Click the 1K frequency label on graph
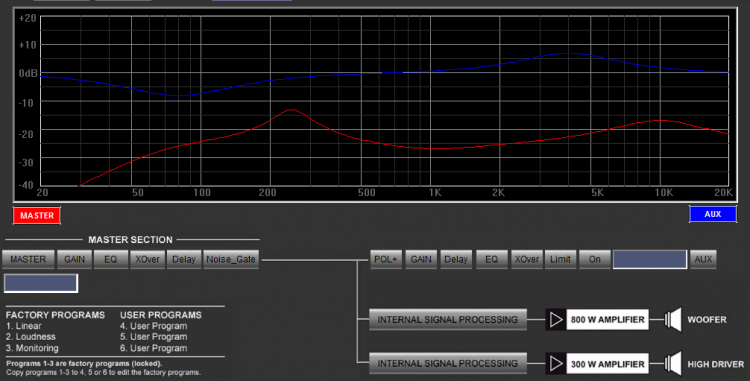Screen dimensions: 750x381 [x=435, y=193]
